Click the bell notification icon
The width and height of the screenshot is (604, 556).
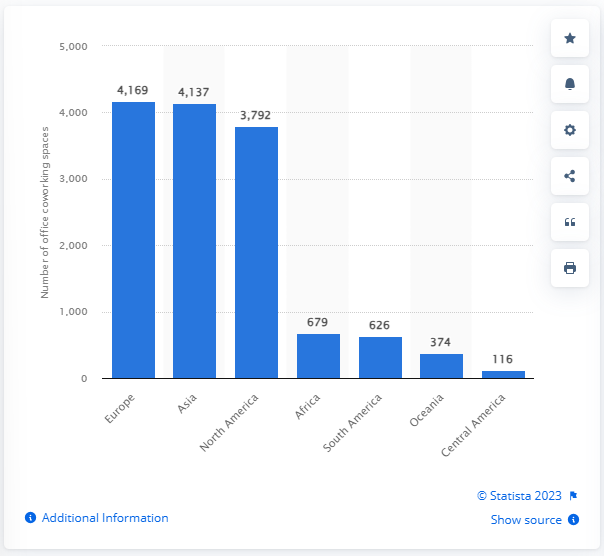tap(570, 84)
